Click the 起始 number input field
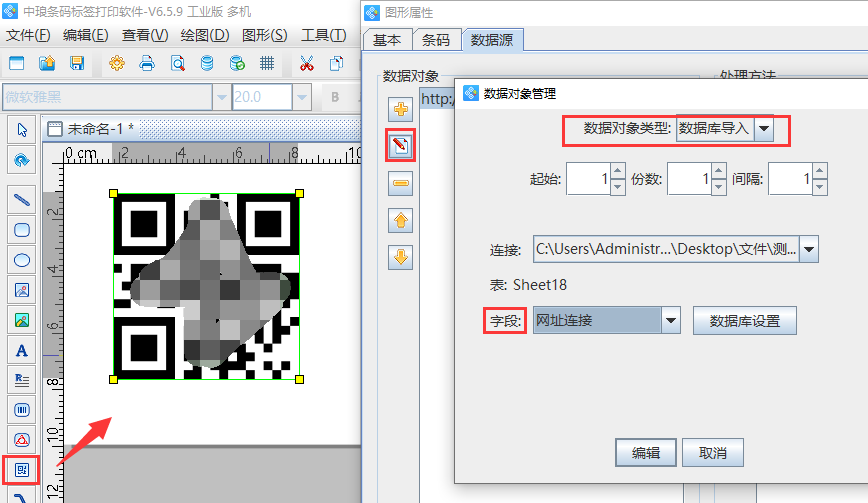This screenshot has height=503, width=868. pos(588,179)
